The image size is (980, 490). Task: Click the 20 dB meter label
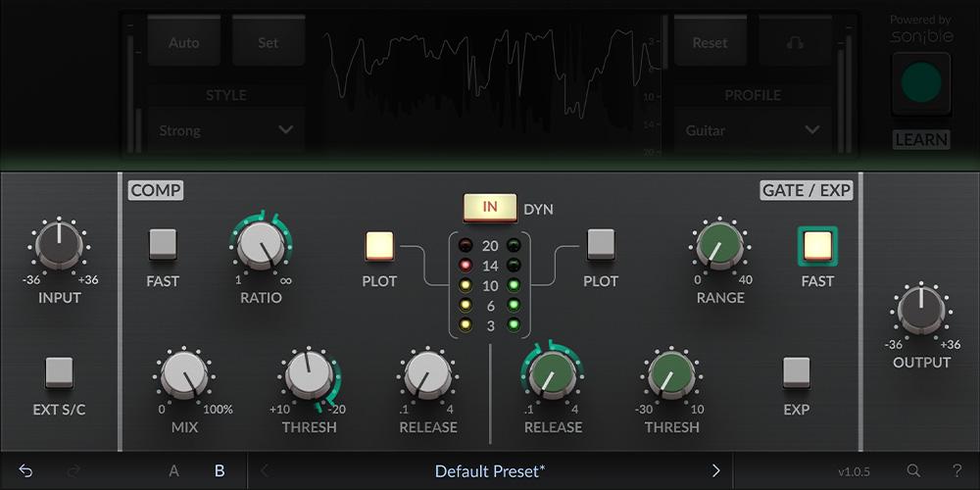point(490,246)
